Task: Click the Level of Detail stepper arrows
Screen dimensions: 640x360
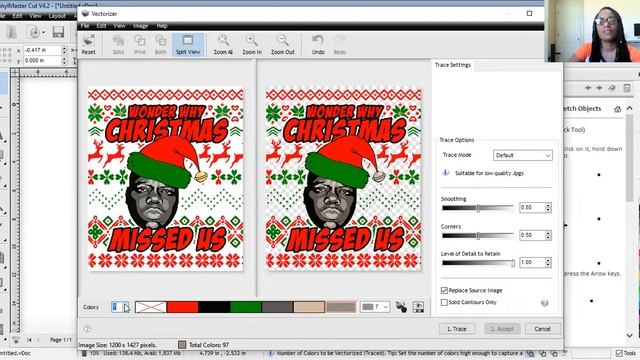Action: click(x=548, y=262)
